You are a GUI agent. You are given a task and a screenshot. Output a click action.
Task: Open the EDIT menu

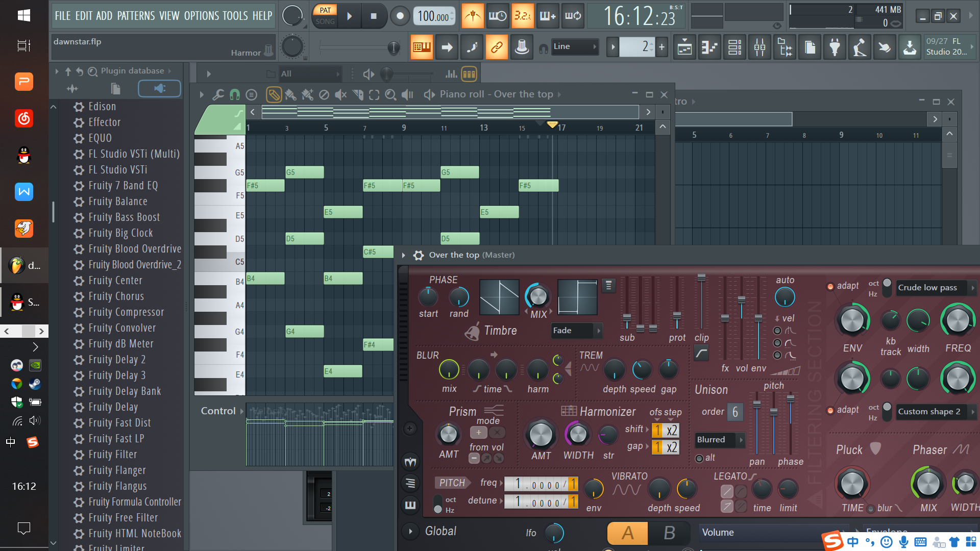pyautogui.click(x=84, y=16)
